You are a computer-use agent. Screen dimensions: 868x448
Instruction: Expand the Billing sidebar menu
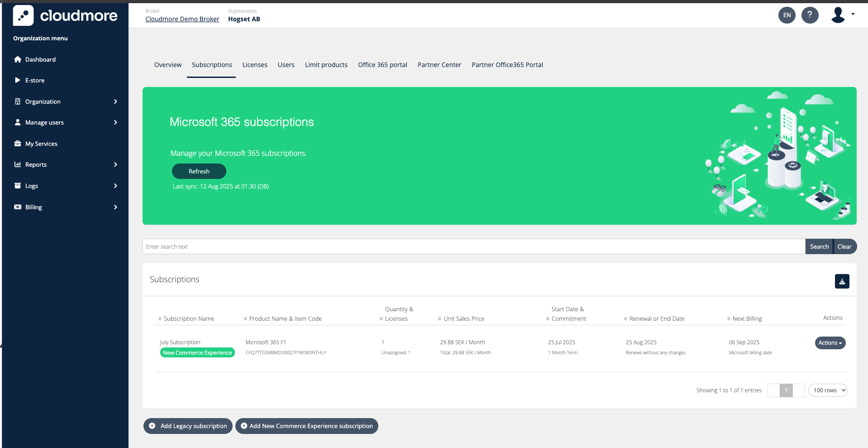coord(115,207)
